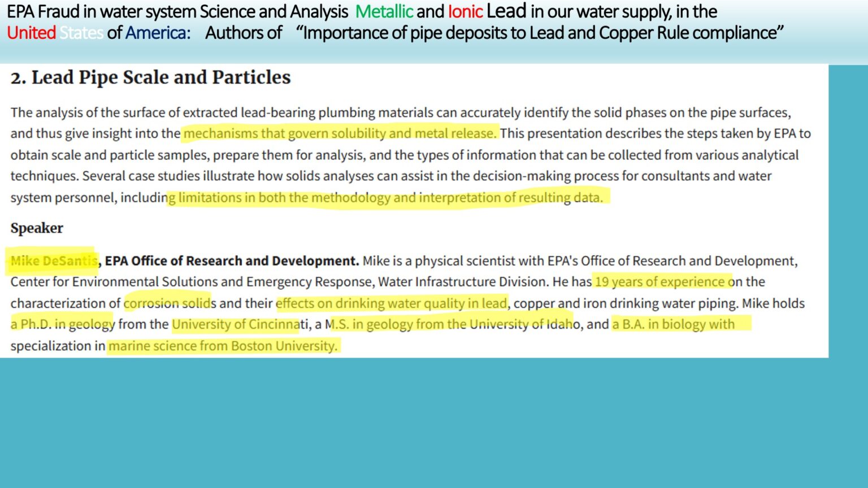Click the highlighted text 'limitations in both the methodology'
Screen dimensions: 868x488
pyautogui.click(x=284, y=198)
